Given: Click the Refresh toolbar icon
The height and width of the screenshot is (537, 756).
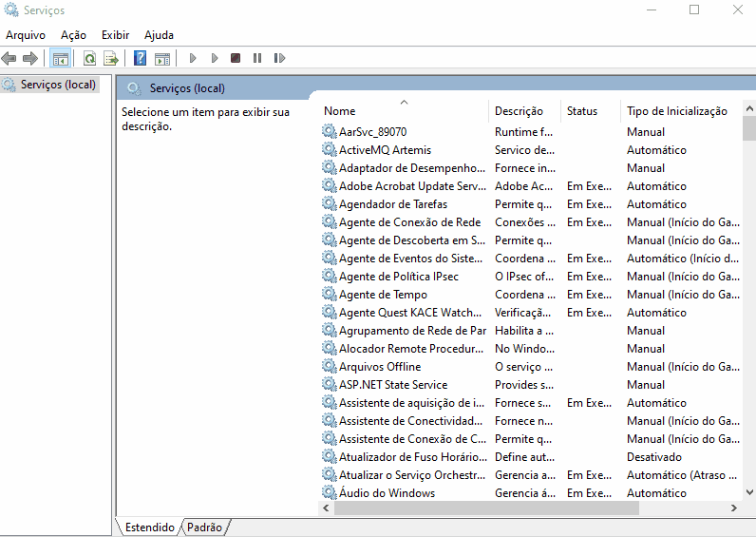Looking at the screenshot, I should click(x=89, y=58).
